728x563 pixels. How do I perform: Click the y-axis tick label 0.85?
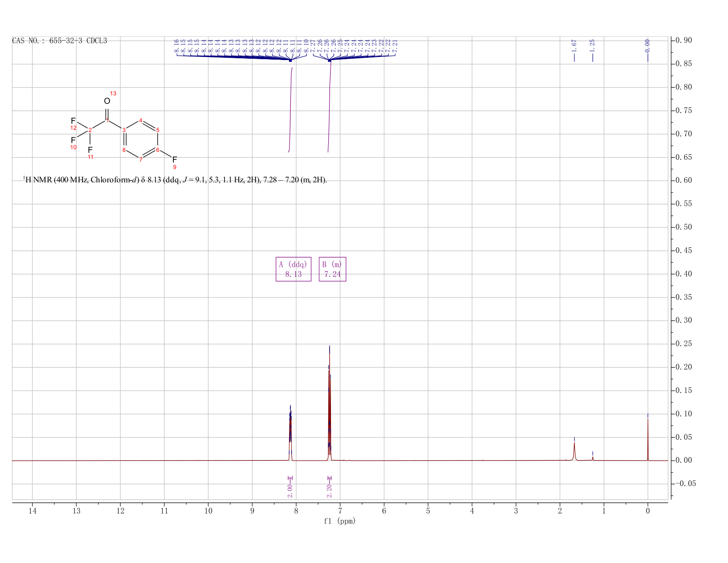(684, 64)
